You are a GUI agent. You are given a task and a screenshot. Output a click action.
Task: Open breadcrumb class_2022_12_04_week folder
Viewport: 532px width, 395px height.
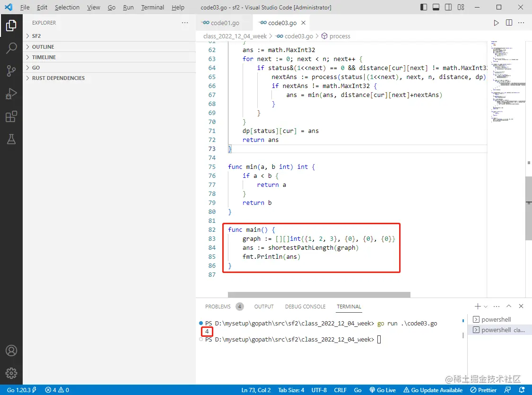click(235, 36)
